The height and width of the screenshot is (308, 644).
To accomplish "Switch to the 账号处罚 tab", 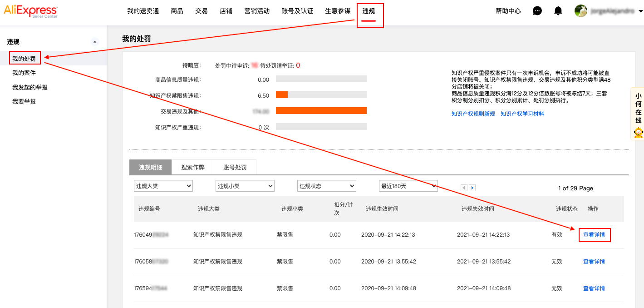I will tap(235, 167).
